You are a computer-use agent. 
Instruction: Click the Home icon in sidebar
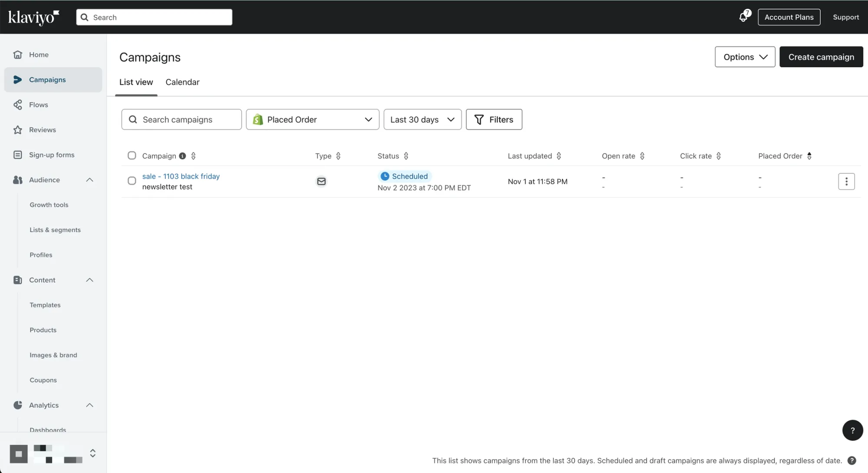(18, 55)
